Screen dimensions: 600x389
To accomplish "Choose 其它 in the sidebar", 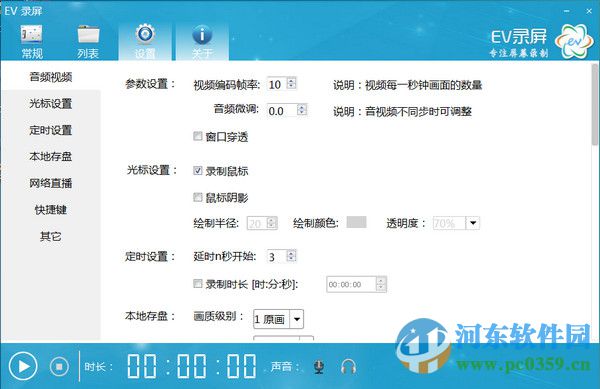I will pyautogui.click(x=51, y=236).
